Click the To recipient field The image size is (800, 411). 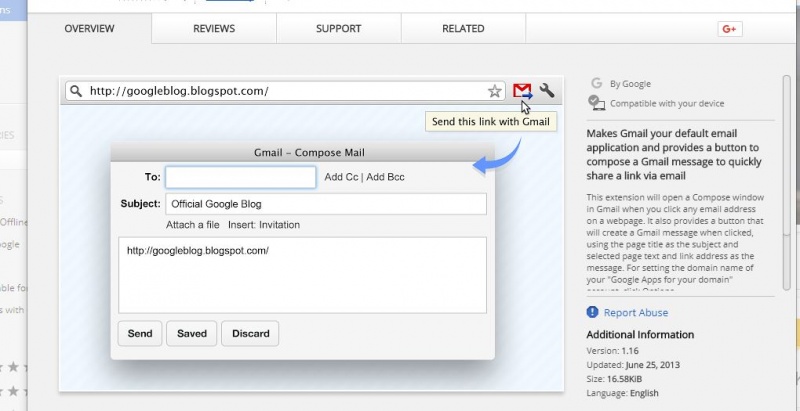point(240,177)
